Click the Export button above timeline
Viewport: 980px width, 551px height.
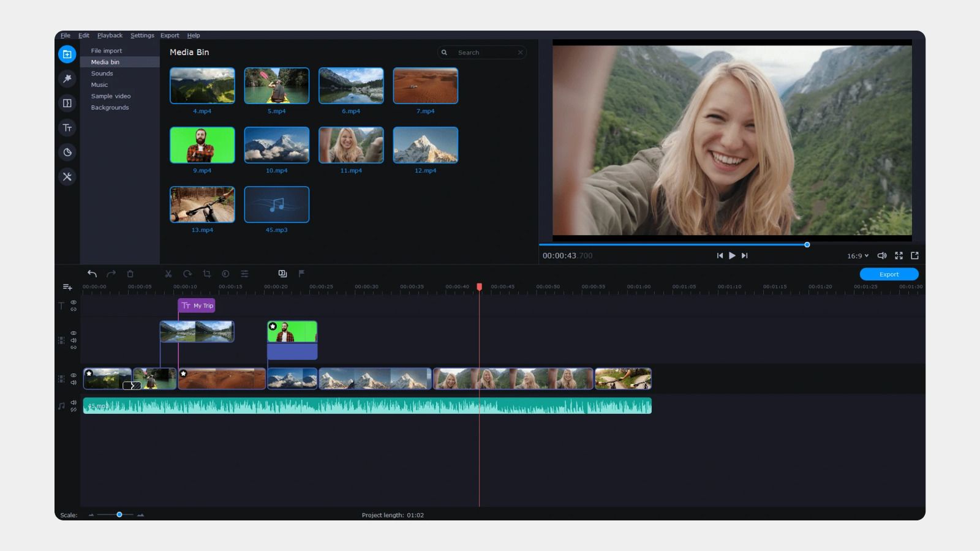[x=889, y=274]
